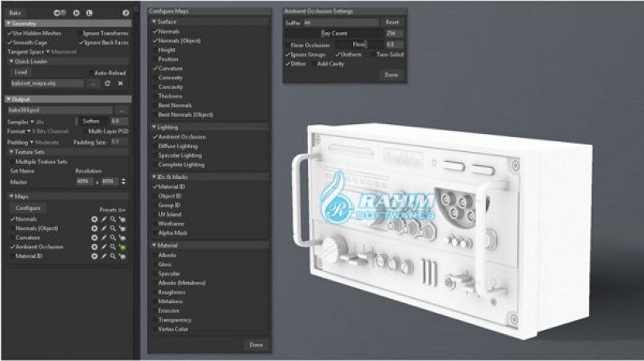Click green teapot icon in Ambient Occlusion row
Viewport: 644px width, 361px height.
click(x=122, y=247)
